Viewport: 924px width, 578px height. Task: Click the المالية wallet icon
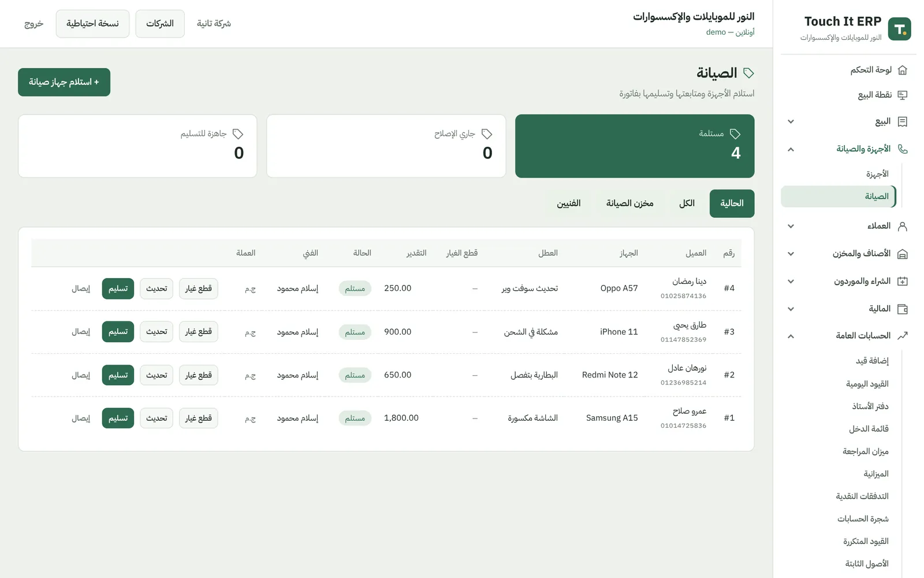click(x=903, y=309)
